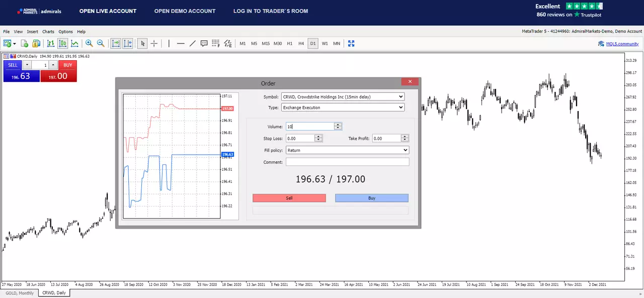644x298 pixels.
Task: Switch to the CRWD, Daily chart tab
Action: [x=54, y=293]
